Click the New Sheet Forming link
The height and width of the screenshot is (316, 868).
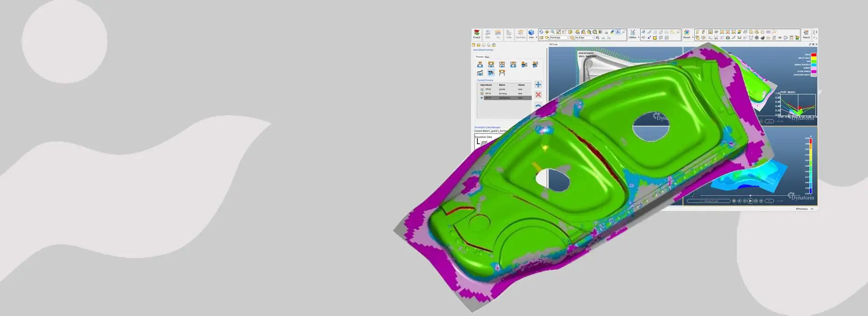[483, 50]
